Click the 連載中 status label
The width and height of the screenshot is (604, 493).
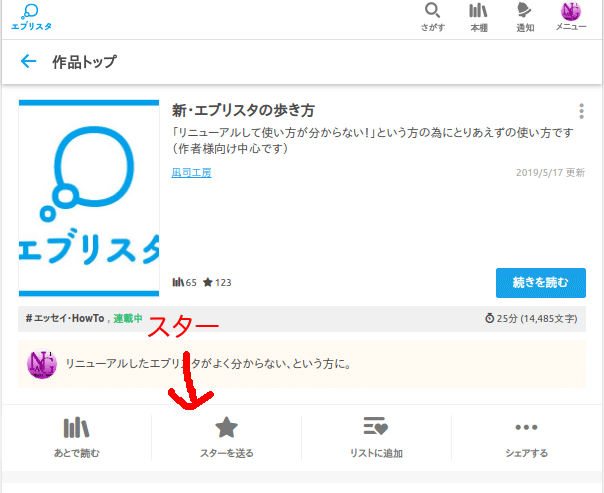pyautogui.click(x=128, y=319)
